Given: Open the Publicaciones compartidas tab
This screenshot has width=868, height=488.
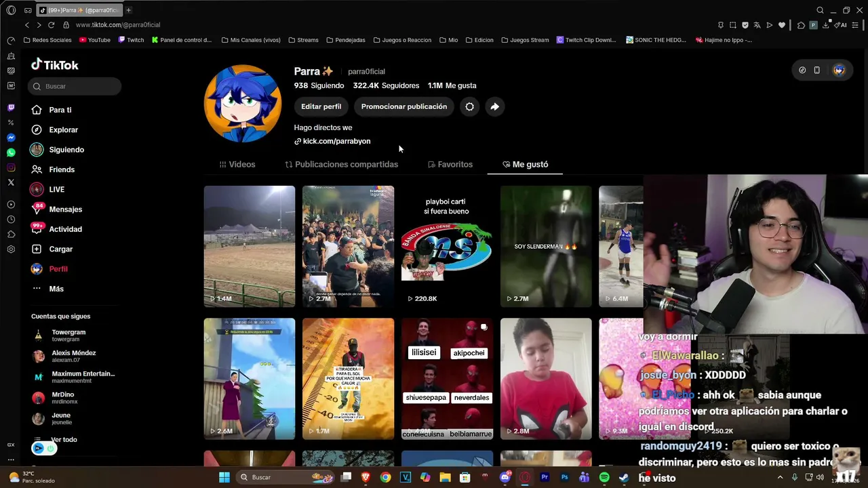Looking at the screenshot, I should [341, 164].
